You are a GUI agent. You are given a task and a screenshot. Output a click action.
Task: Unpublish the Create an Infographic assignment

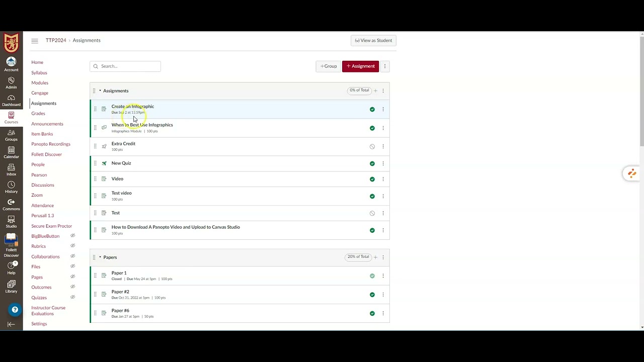372,110
